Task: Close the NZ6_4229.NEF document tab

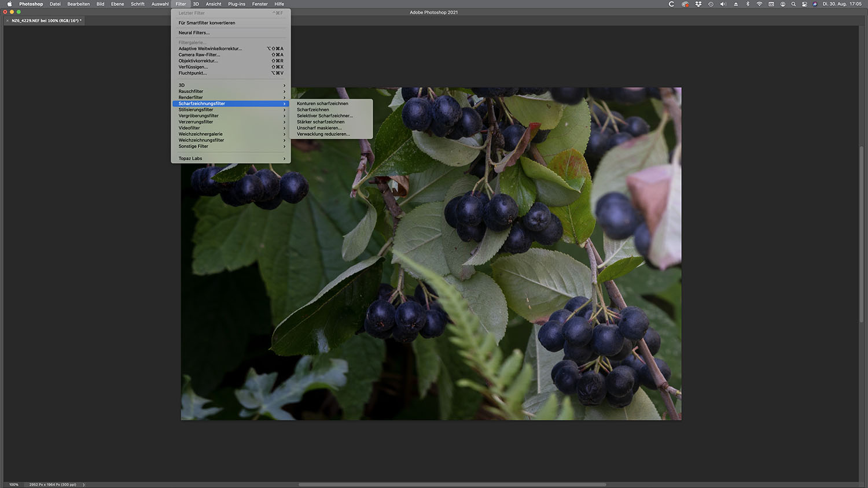Action: [7, 21]
